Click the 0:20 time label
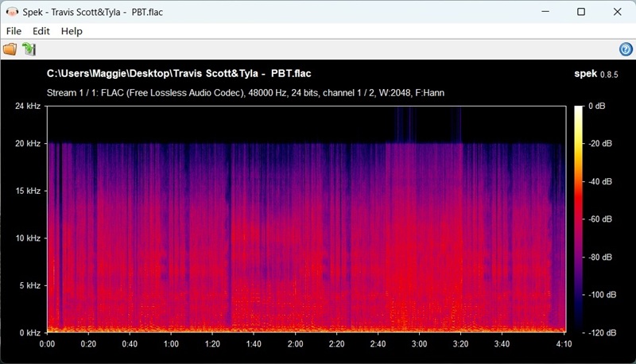Viewport: 636px width, 364px height. (x=88, y=344)
